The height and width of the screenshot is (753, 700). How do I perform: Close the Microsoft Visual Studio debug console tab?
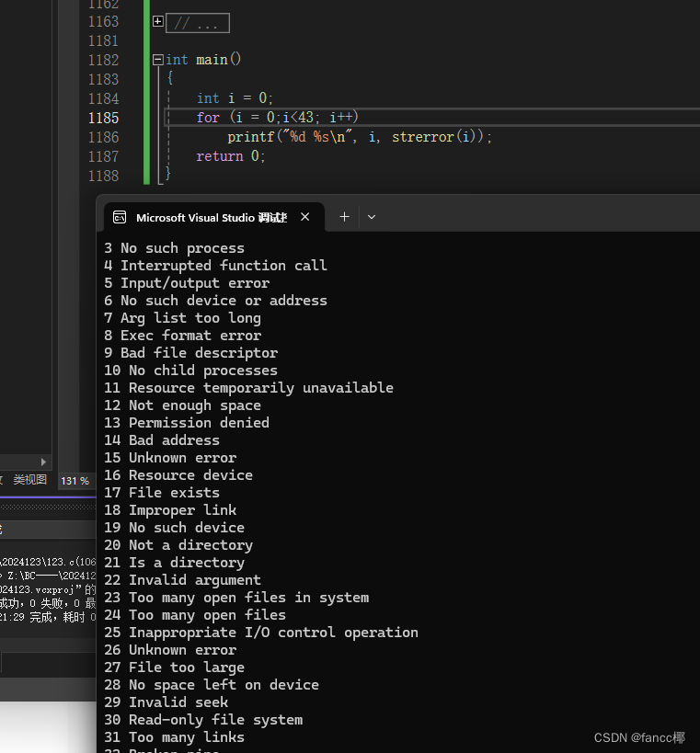point(305,217)
